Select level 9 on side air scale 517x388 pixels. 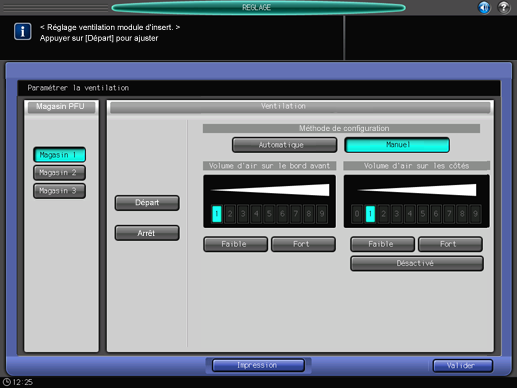[x=475, y=214]
